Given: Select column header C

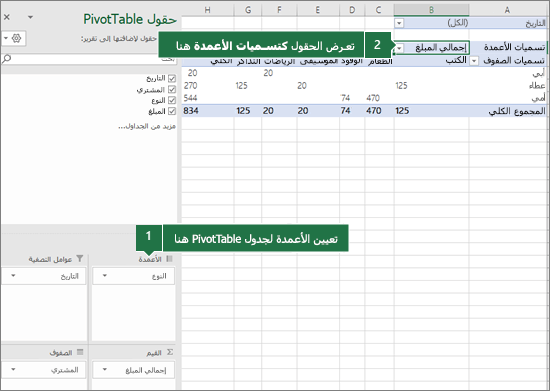Looking at the screenshot, I should point(379,10).
